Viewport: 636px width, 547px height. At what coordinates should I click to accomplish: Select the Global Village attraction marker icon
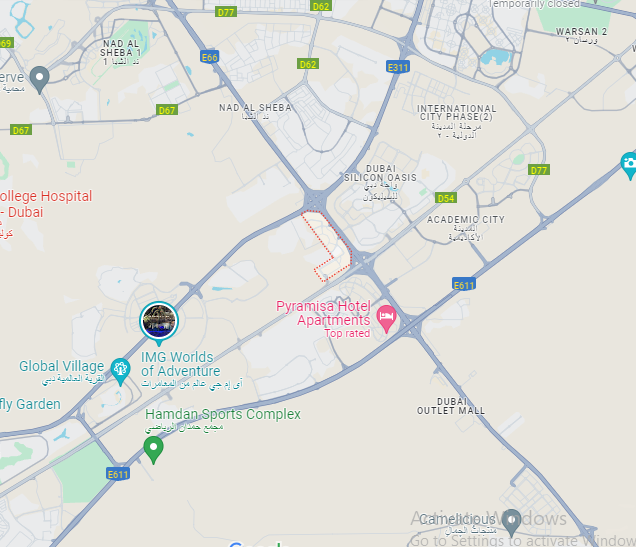(x=120, y=370)
